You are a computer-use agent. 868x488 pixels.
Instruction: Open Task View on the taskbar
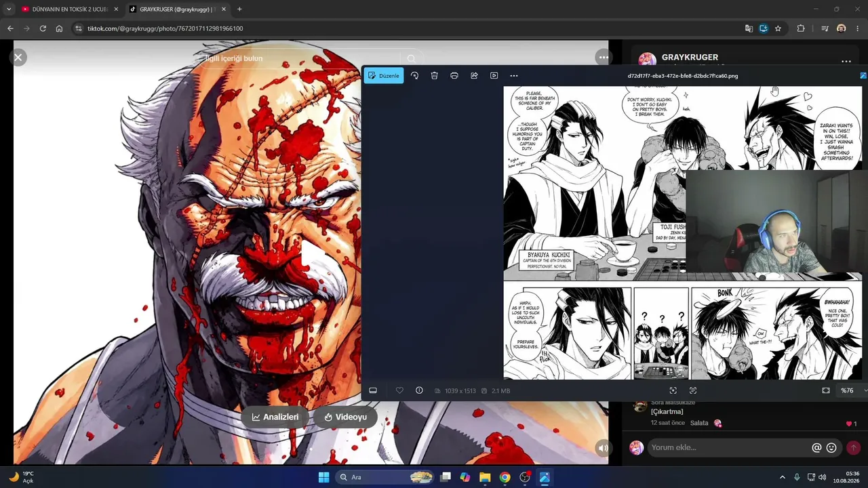point(446,477)
